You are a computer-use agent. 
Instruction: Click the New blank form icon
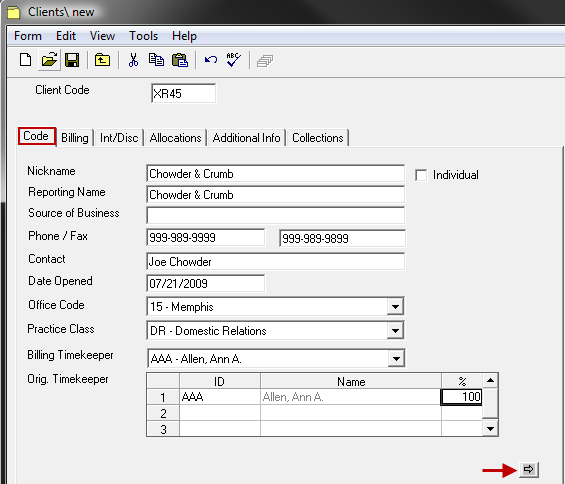[25, 60]
